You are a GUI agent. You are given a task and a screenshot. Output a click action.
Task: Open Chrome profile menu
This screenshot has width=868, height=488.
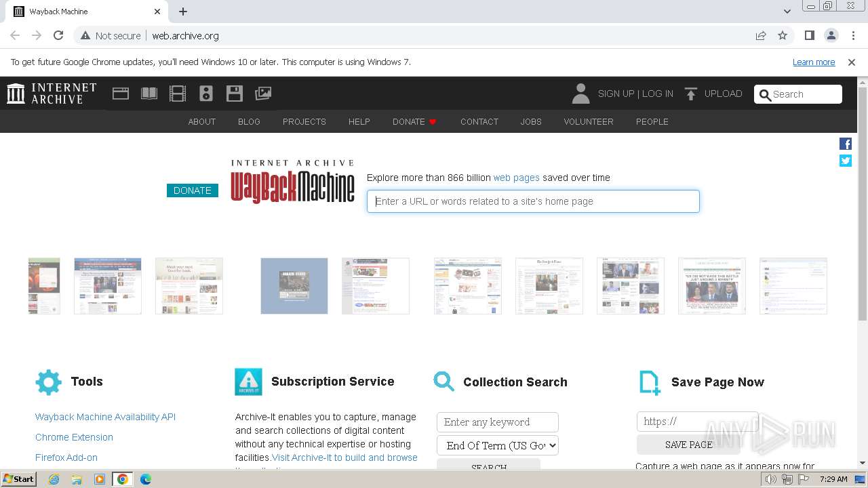[831, 35]
